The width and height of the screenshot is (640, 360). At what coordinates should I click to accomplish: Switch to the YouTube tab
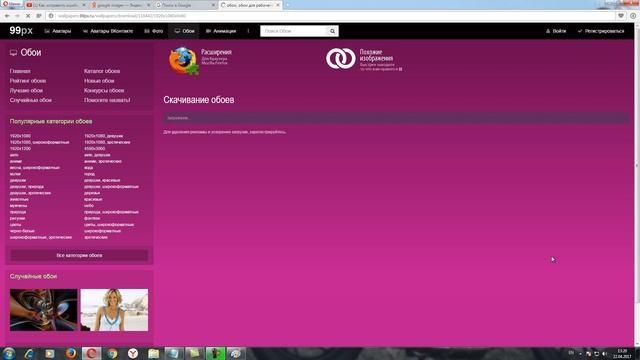pos(56,5)
